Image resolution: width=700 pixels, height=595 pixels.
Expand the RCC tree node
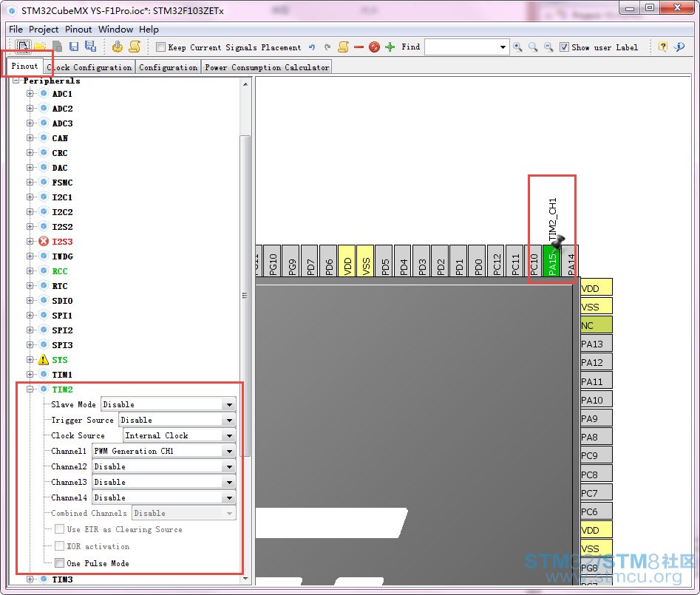tap(30, 271)
